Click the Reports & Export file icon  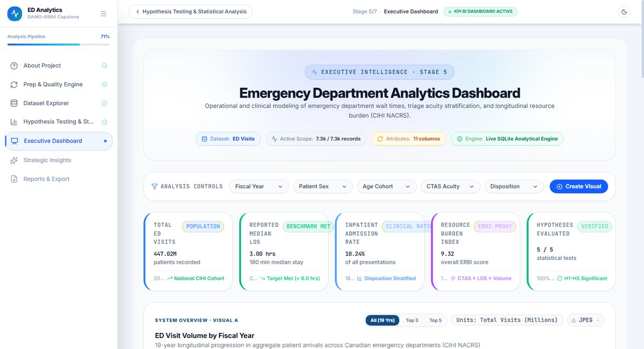tap(14, 179)
